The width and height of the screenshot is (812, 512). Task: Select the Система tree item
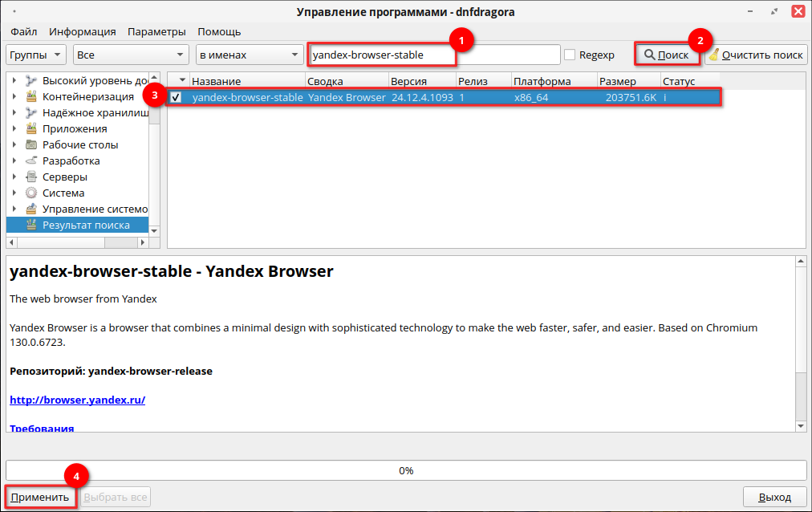point(63,193)
